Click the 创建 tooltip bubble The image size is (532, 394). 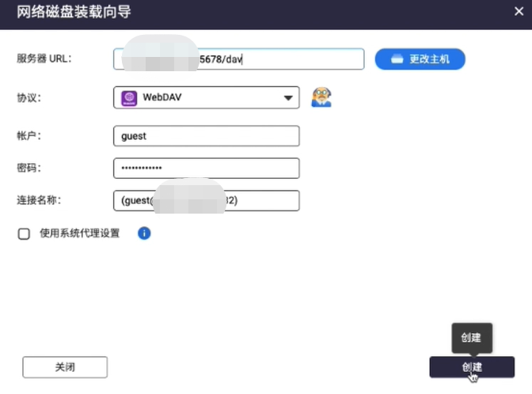[x=472, y=337]
